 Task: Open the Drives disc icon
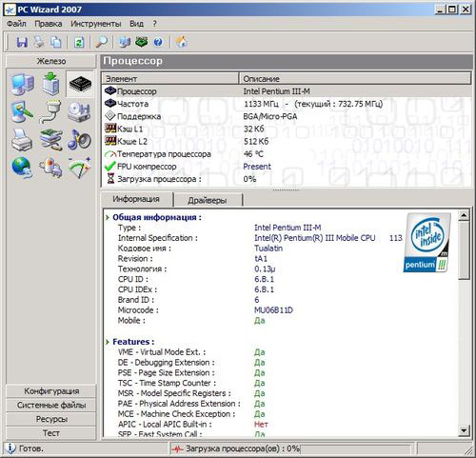point(79,111)
